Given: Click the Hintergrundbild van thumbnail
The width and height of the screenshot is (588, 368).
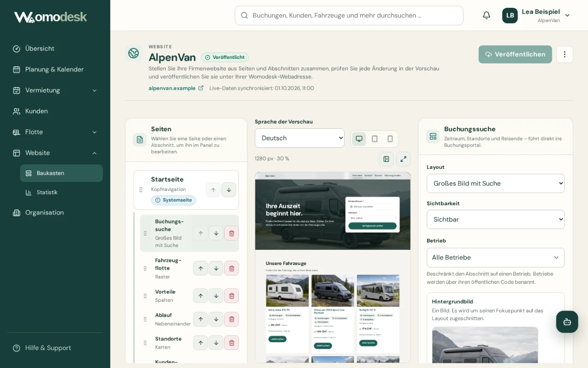Looking at the screenshot, I should [x=485, y=345].
